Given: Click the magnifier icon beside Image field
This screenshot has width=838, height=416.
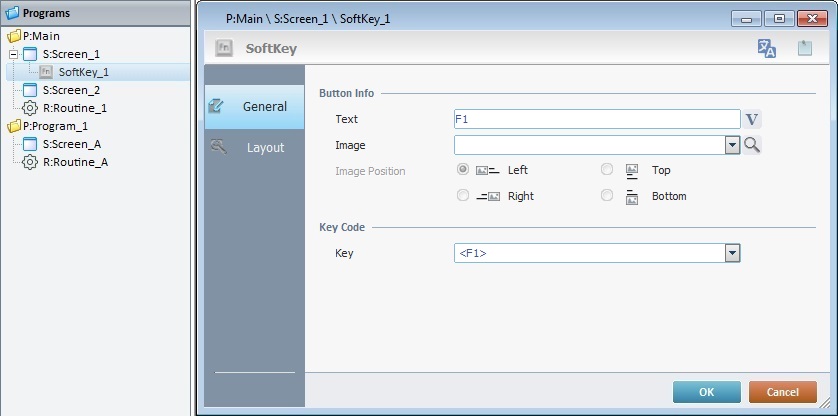Looking at the screenshot, I should tap(753, 145).
